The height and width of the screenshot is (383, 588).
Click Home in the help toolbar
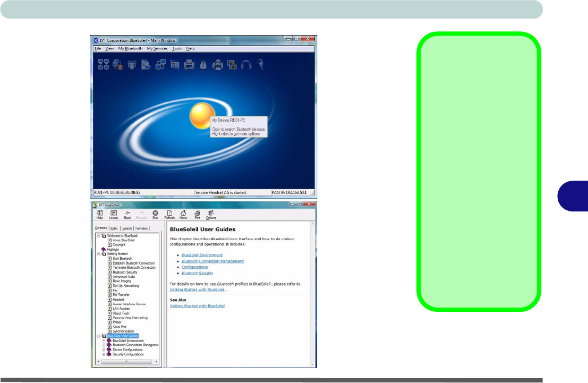tap(183, 215)
